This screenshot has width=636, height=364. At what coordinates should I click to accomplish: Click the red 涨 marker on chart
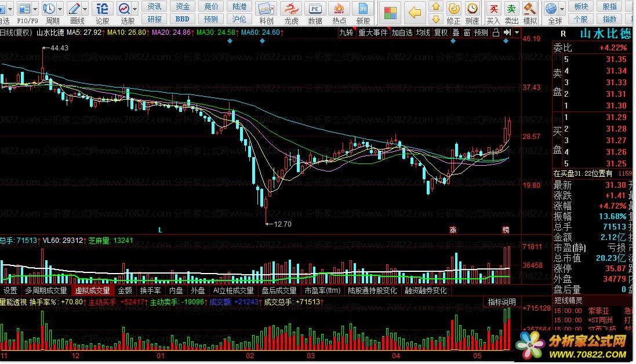click(453, 230)
